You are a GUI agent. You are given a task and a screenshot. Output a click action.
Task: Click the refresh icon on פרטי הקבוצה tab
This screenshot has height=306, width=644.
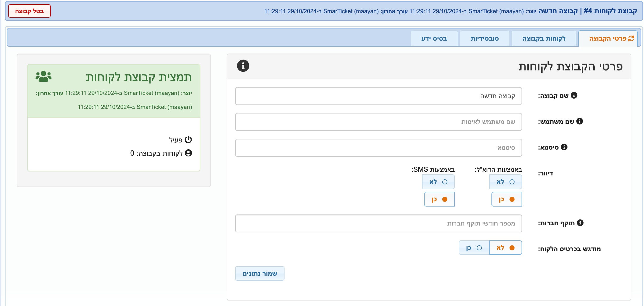631,39
